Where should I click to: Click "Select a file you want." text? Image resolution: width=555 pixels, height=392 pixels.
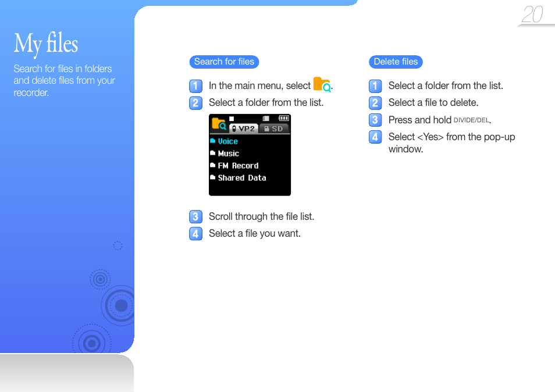[x=255, y=233]
